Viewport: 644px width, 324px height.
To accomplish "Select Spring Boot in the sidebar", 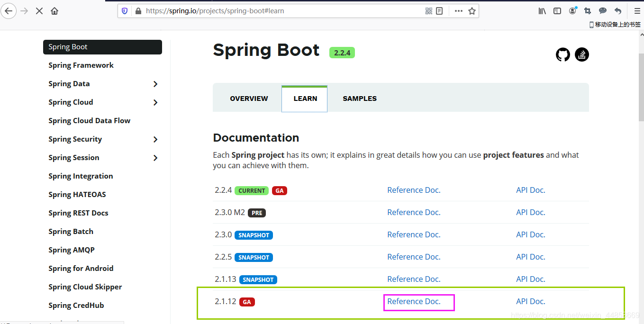I will point(102,47).
